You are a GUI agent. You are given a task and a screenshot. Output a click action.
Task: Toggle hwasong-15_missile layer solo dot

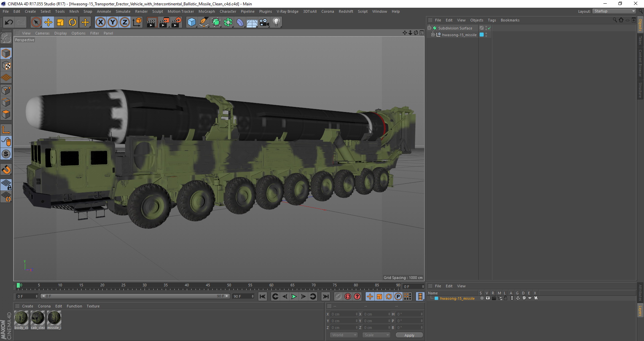(x=482, y=298)
